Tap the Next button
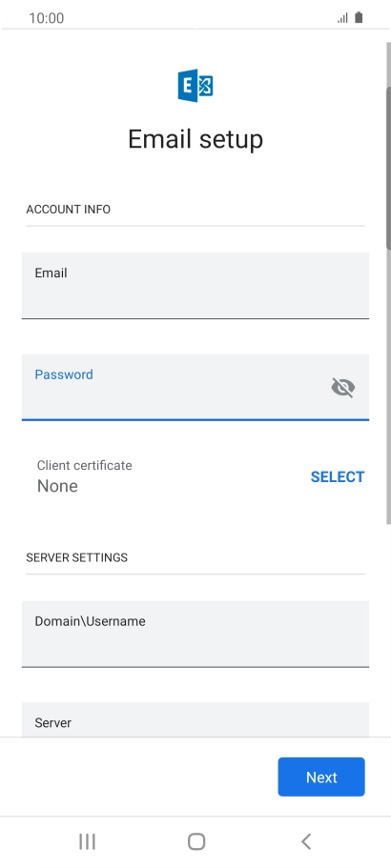Screen dimensions: 391x868 click(321, 777)
